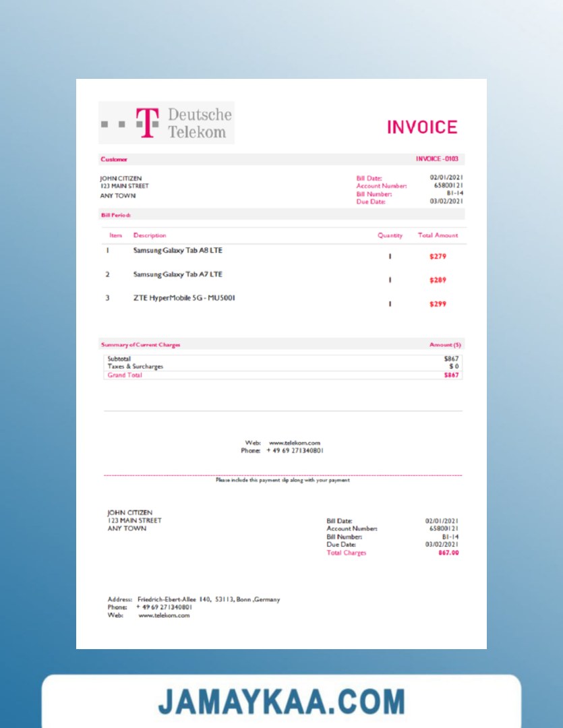Click the Total Amount column header
The width and height of the screenshot is (563, 728).
click(x=438, y=235)
